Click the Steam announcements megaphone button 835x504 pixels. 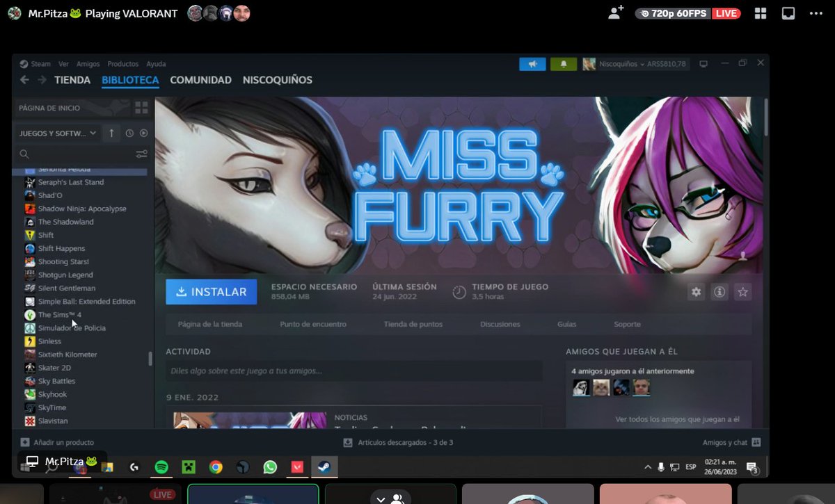(x=532, y=64)
